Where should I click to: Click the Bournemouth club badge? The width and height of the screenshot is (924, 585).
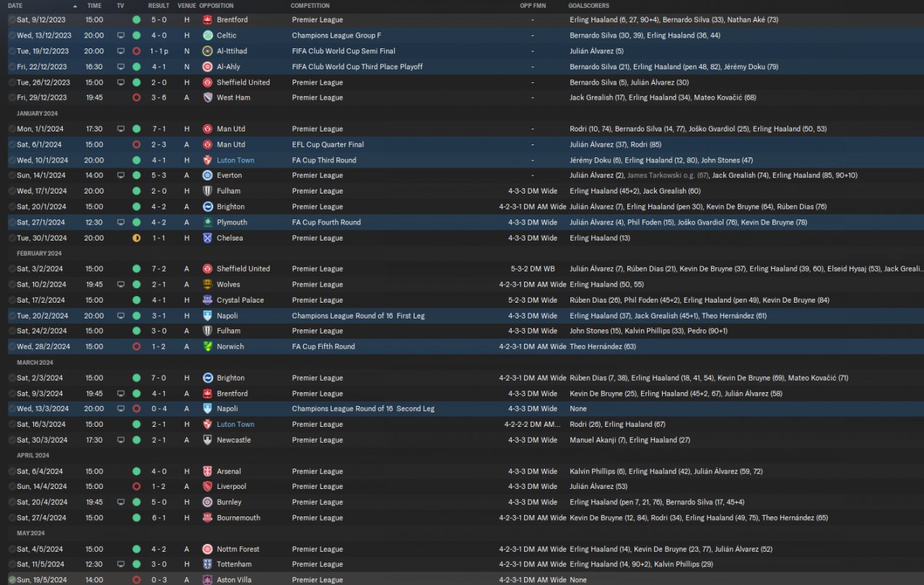(207, 518)
